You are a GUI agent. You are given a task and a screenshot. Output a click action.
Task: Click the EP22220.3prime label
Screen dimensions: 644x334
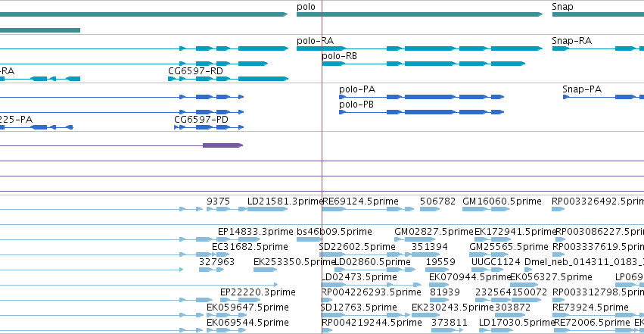click(x=258, y=292)
